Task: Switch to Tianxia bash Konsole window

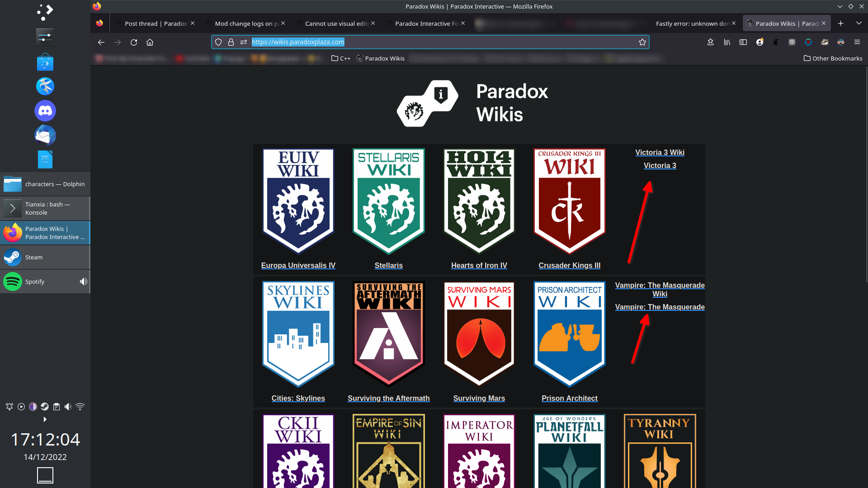Action: (45, 208)
